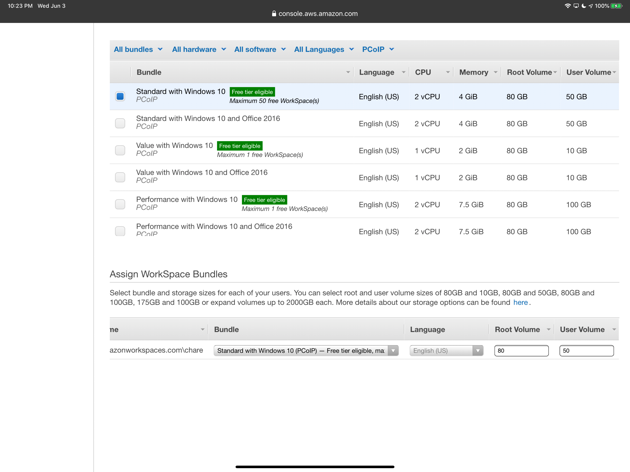
Task: Sort by Bundle column header arrow
Action: 348,72
